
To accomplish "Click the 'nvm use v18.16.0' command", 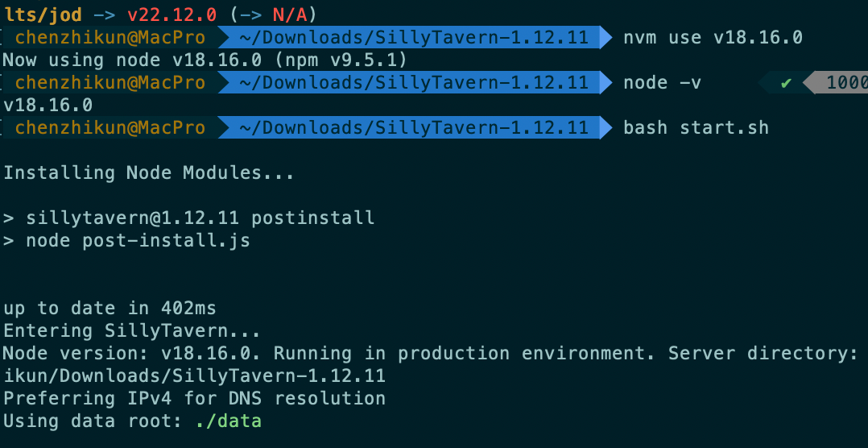I will [713, 38].
